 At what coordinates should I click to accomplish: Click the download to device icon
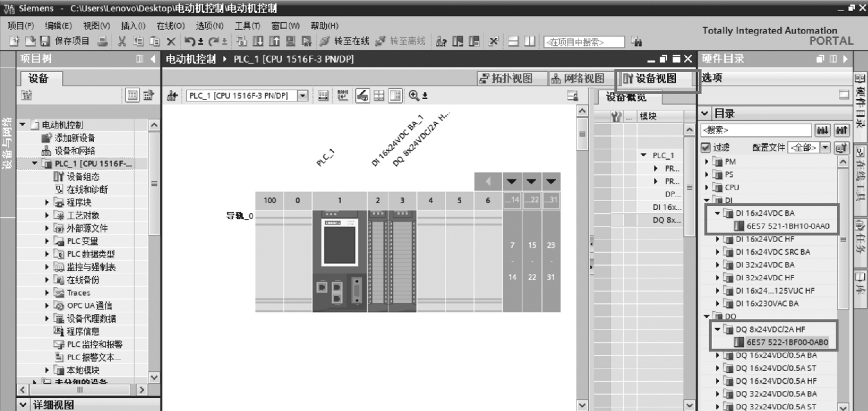pyautogui.click(x=258, y=41)
